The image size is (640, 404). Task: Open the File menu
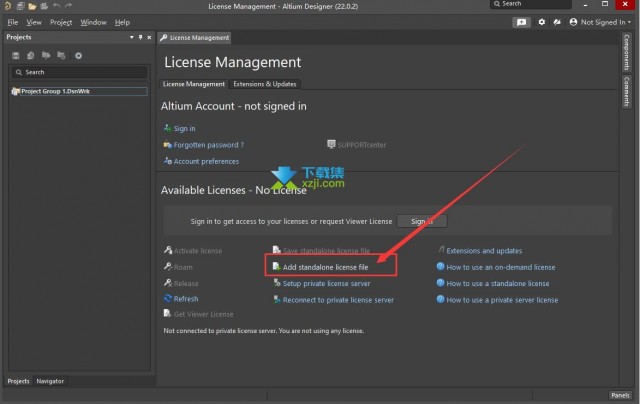tap(13, 22)
